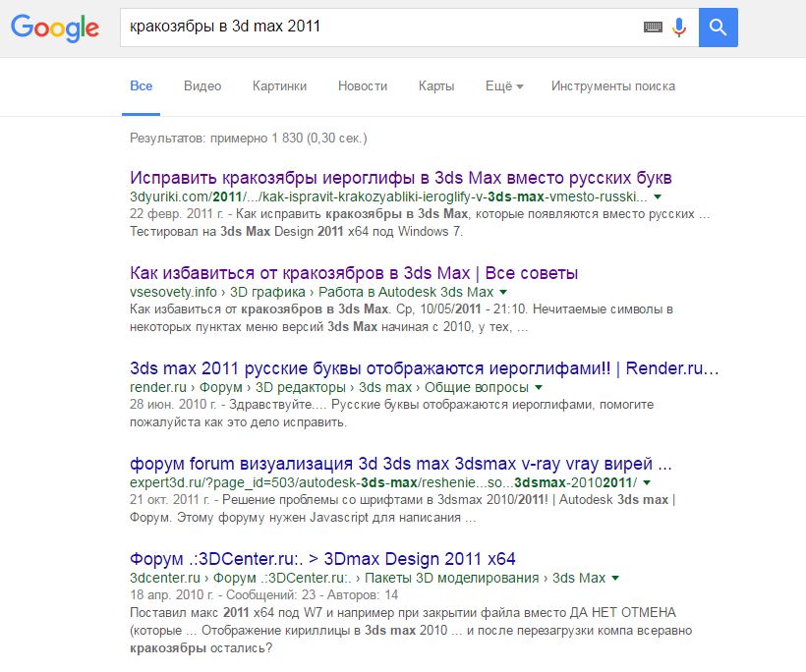This screenshot has height=672, width=806.
Task: Expand the render.ru result dropdown arrow
Action: tap(539, 387)
